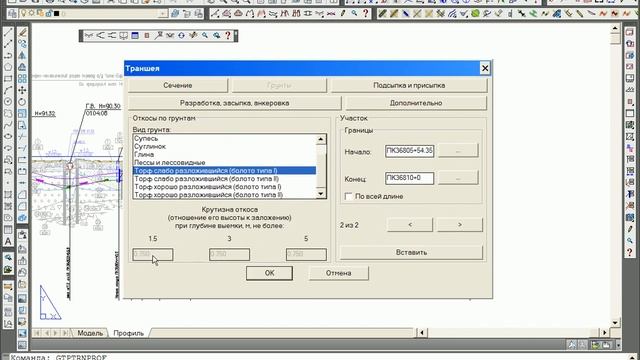Select the Circle drawing tool
The width and height of the screenshot is (640, 360).
(x=8, y=101)
